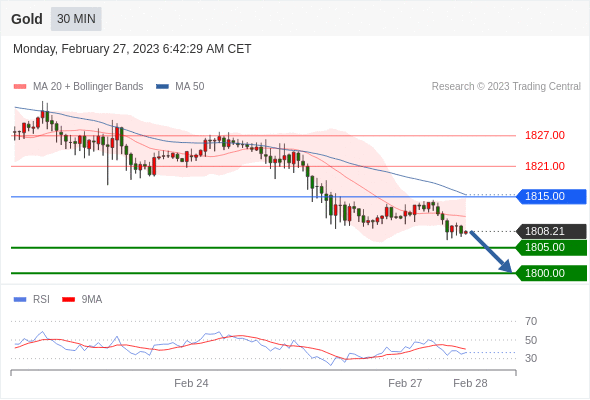Click the Gold chart title
Viewport: 590px width, 400px height.
(27, 19)
